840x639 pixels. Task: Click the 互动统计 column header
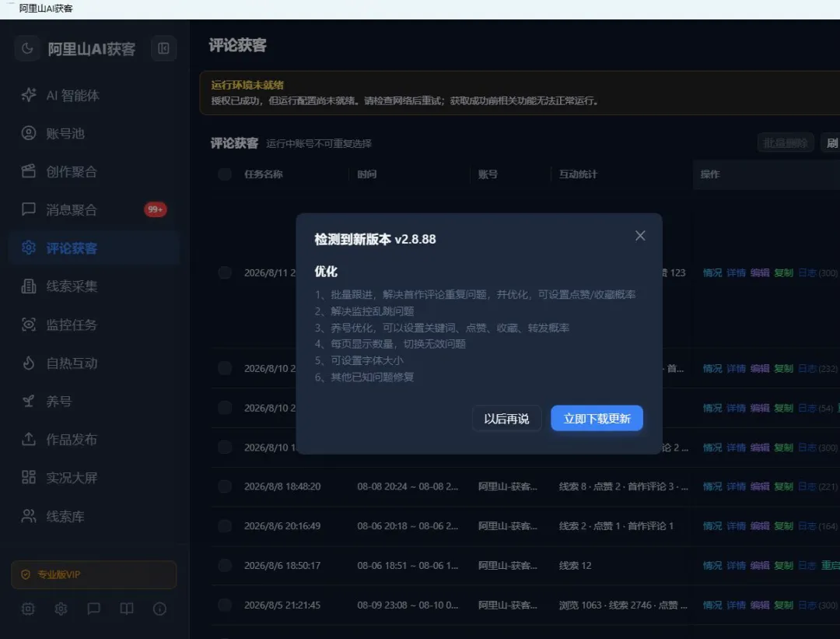click(x=578, y=174)
